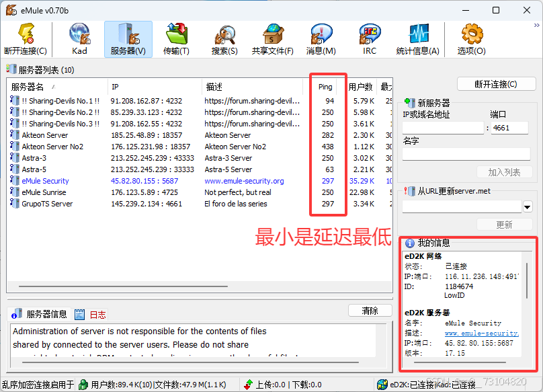
Task: Select the "eMule Security" server name
Action: [x=45, y=181]
